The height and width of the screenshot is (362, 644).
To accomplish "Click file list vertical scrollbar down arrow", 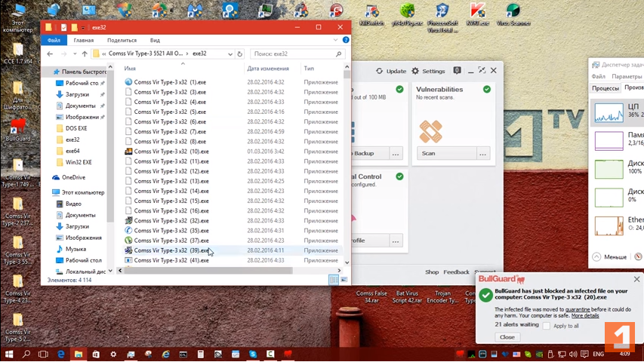I will click(x=347, y=262).
